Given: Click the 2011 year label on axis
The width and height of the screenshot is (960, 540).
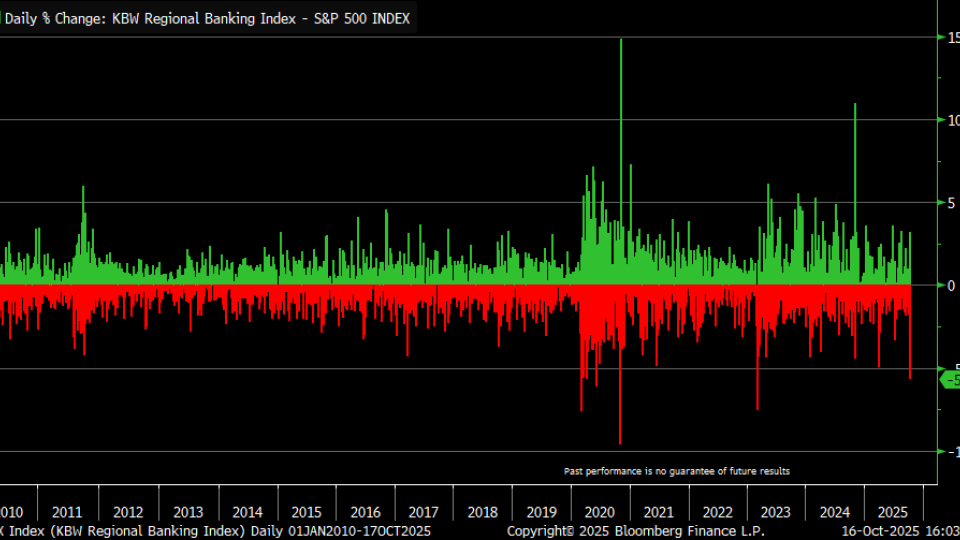Looking at the screenshot, I should 67,511.
